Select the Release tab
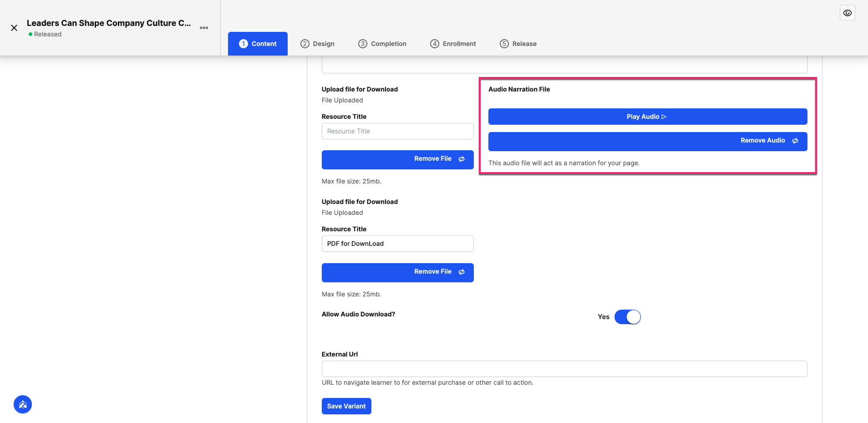The image size is (868, 423). 518,44
